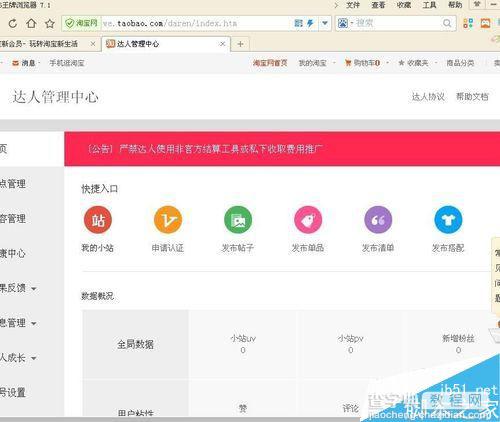Click the 达人管理中心 page title
500x422 pixels.
tap(55, 97)
